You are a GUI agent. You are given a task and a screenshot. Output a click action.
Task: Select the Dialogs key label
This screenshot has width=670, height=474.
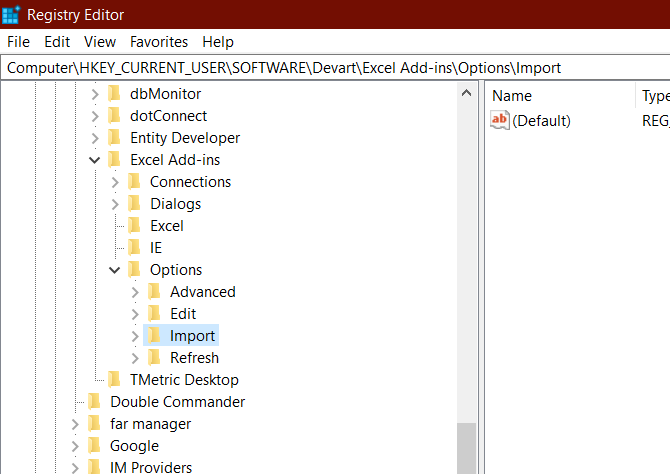[175, 204]
